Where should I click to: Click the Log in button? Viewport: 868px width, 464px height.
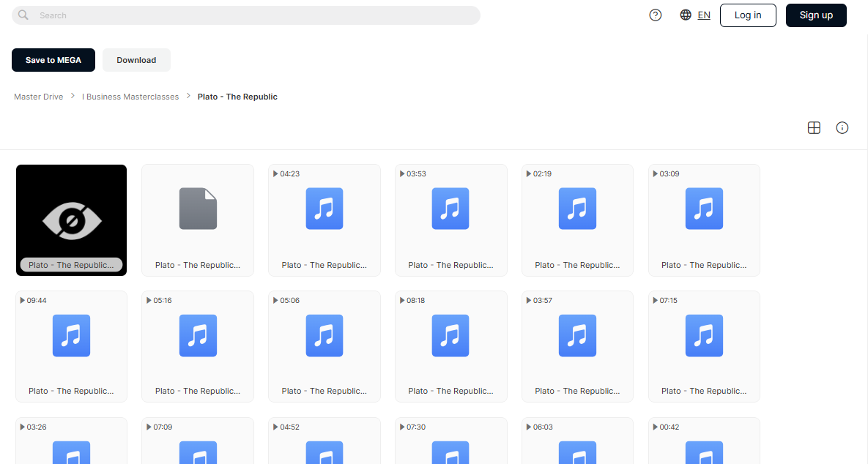pyautogui.click(x=748, y=15)
